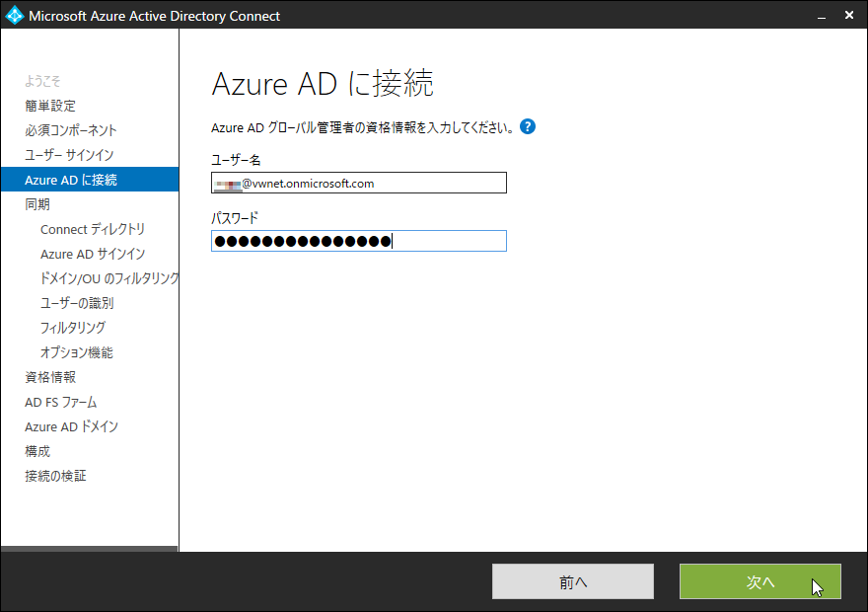The width and height of the screenshot is (868, 612).
Task: Select 資格情報 in the sidebar
Action: click(50, 377)
